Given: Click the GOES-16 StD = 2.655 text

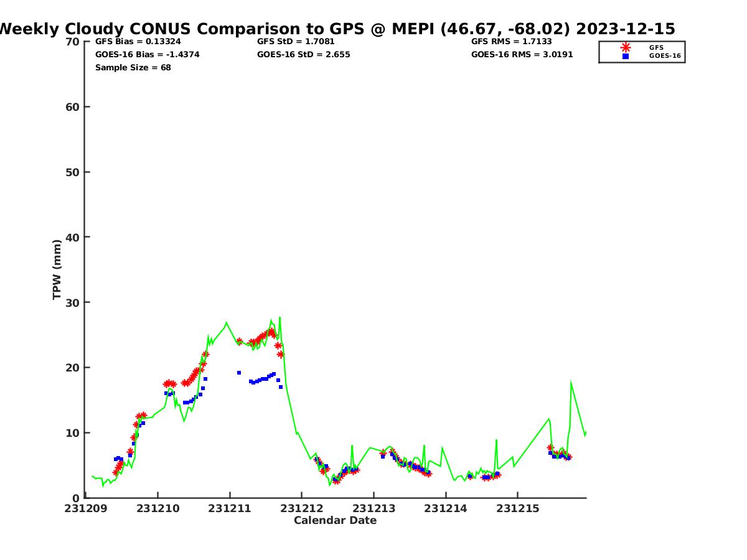Looking at the screenshot, I should click(303, 55).
